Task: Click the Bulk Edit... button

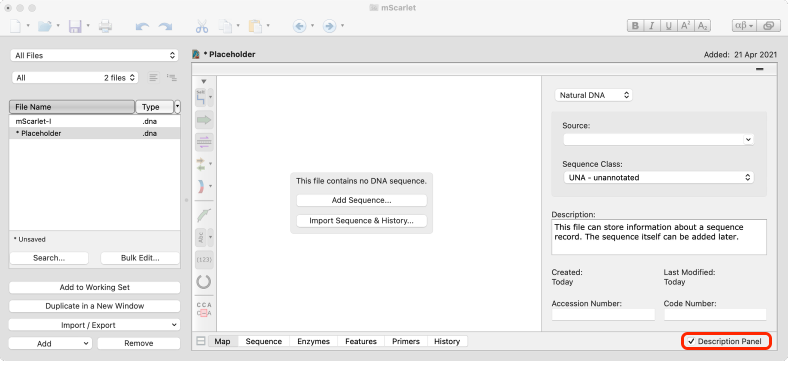Action: tap(140, 258)
